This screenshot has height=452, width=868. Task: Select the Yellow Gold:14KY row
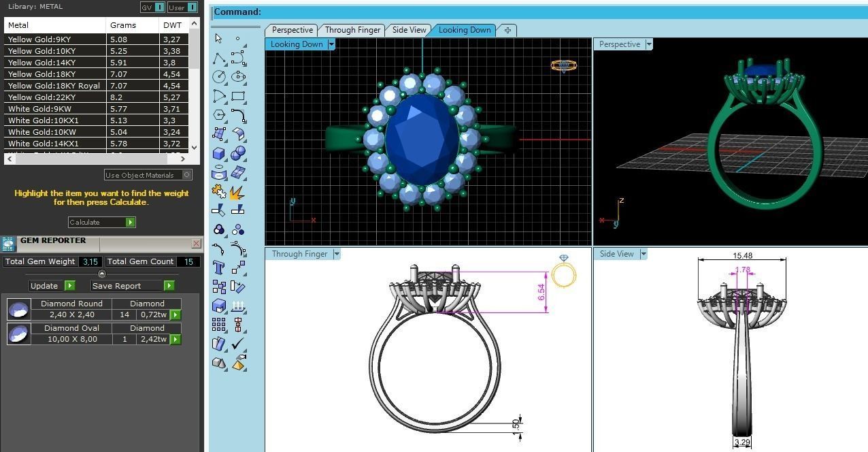97,63
